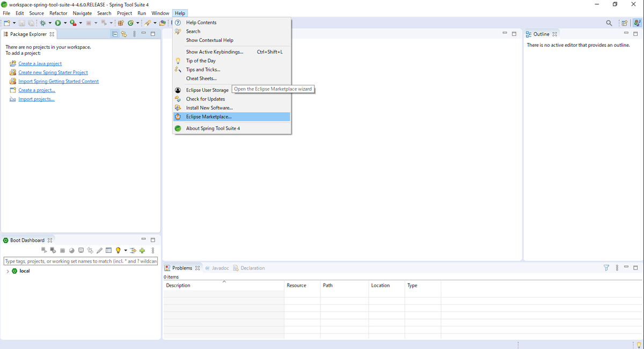Expand the local node in Boot Dashboard
Screen dimensions: 644x349
point(8,271)
